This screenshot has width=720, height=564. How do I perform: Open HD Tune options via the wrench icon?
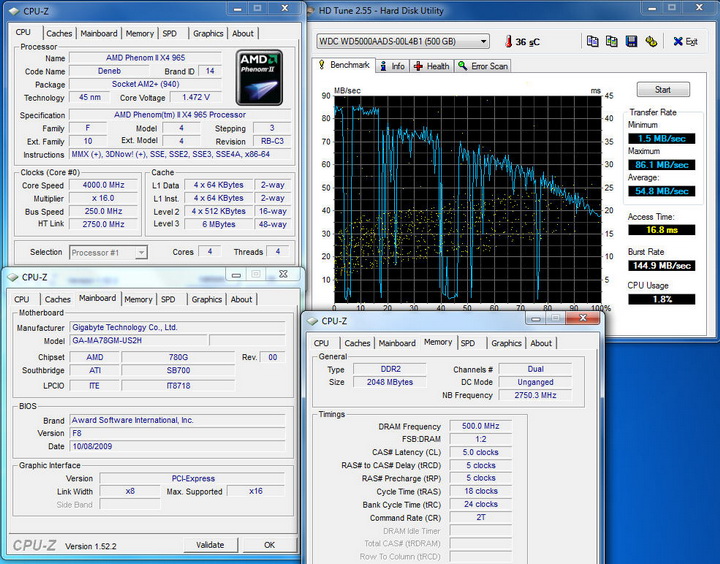point(652,41)
